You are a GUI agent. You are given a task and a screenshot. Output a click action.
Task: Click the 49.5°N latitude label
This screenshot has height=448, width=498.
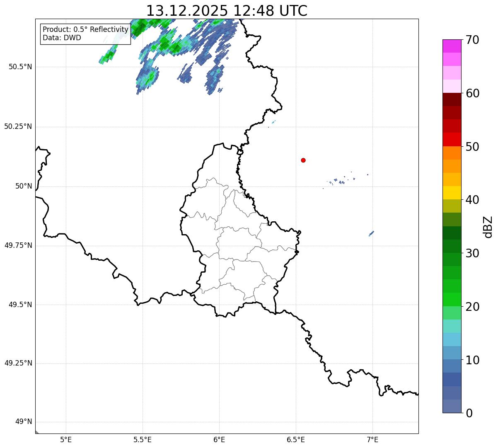20,305
